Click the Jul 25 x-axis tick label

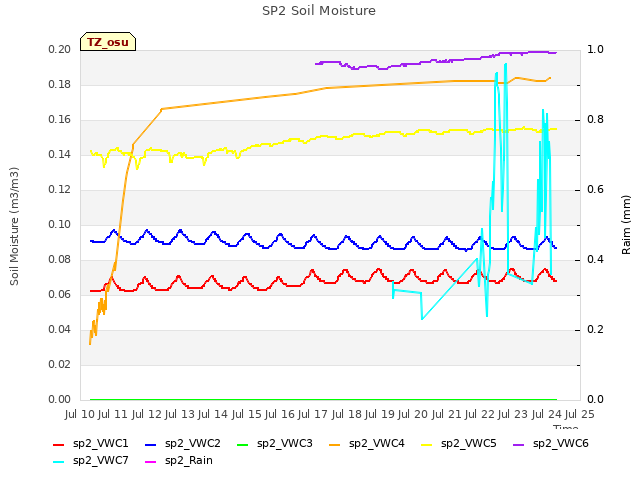coord(580,414)
